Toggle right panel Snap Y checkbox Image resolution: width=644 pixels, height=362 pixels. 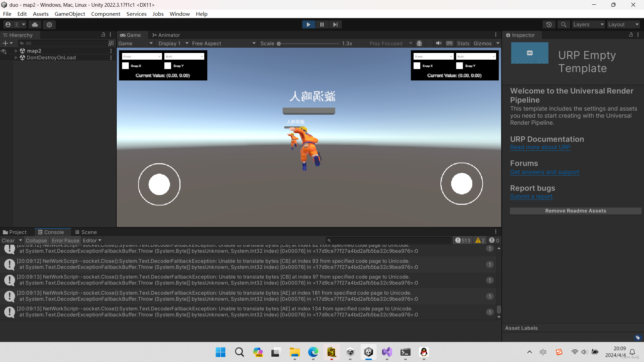click(460, 66)
